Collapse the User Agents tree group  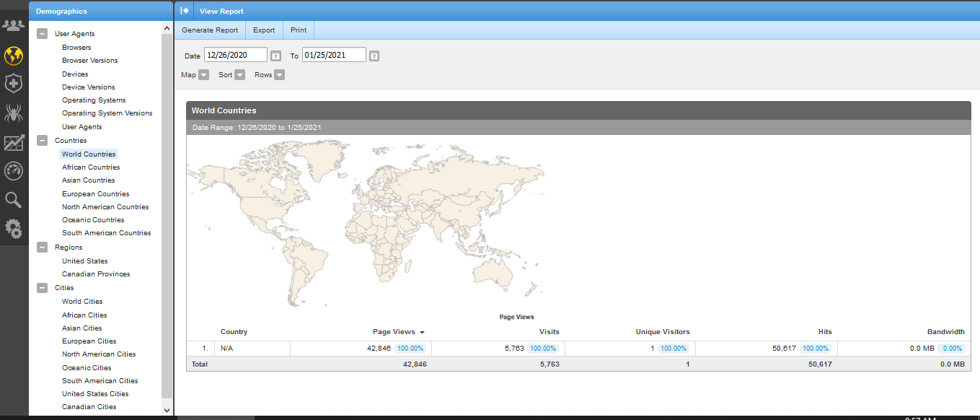click(43, 34)
